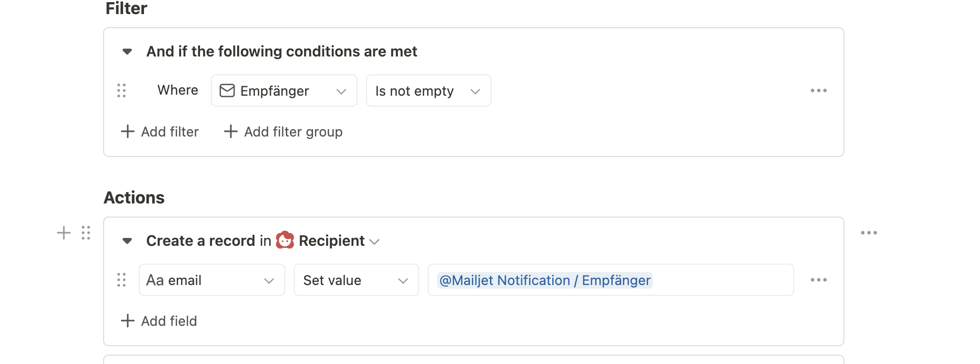
Task: Collapse the Create a record action triangle
Action: (x=127, y=241)
